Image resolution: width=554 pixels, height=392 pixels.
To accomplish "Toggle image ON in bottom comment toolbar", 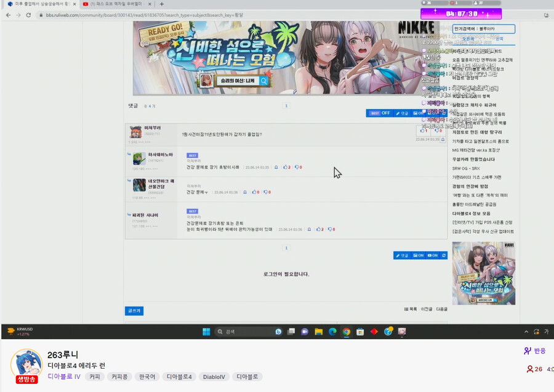I will [419, 255].
